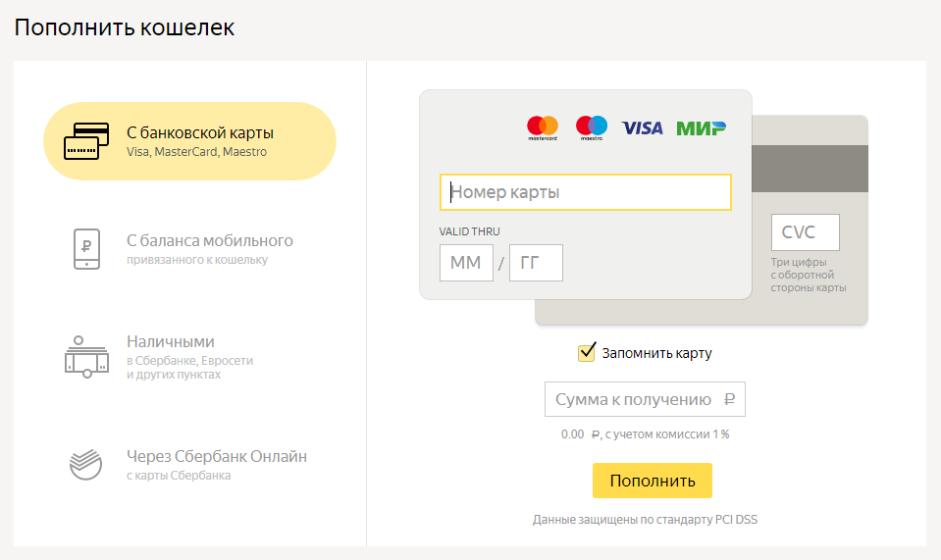Click the Mastercard logo on card
Screen dimensions: 941x560
pyautogui.click(x=543, y=128)
